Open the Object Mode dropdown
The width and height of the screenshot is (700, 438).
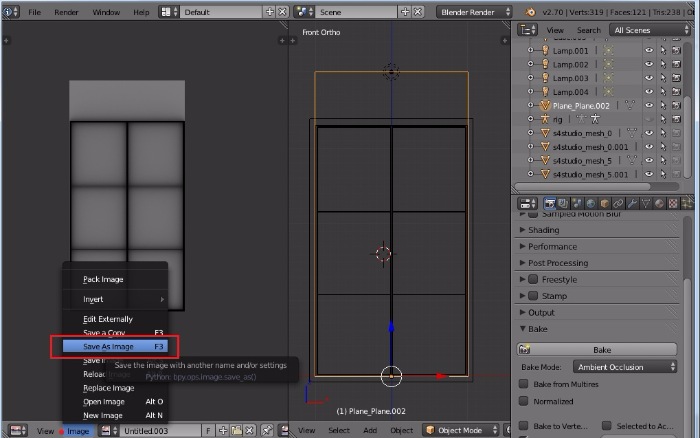(x=461, y=430)
